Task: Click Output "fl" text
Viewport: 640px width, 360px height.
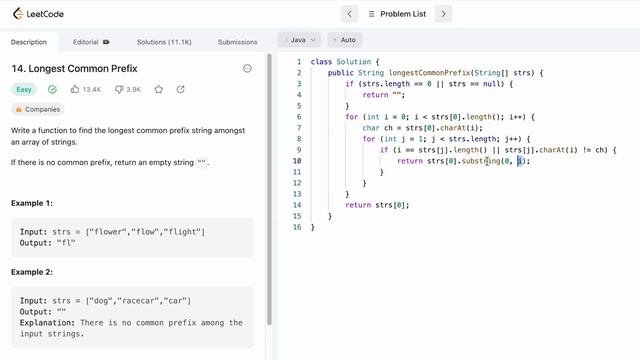Action: tap(48, 243)
